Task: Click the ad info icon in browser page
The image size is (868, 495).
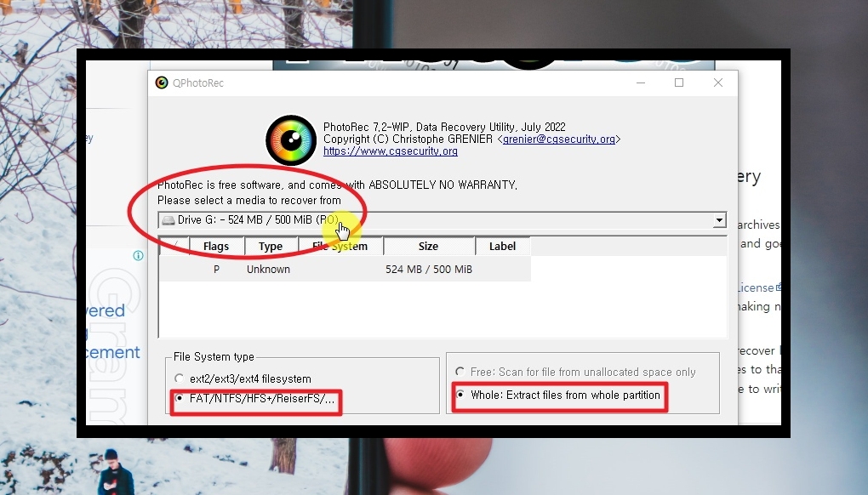Action: pos(139,255)
